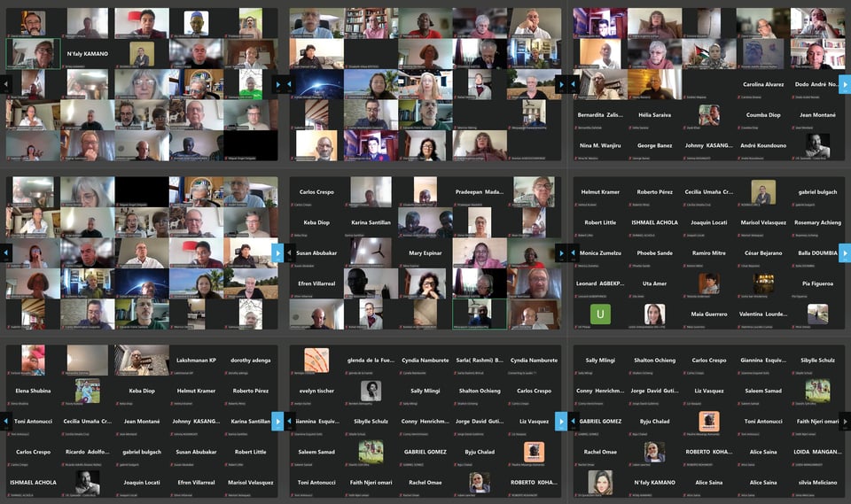This screenshot has width=851, height=504.
Task: Select Nina M. Wanjiru's tile
Action: (600, 147)
